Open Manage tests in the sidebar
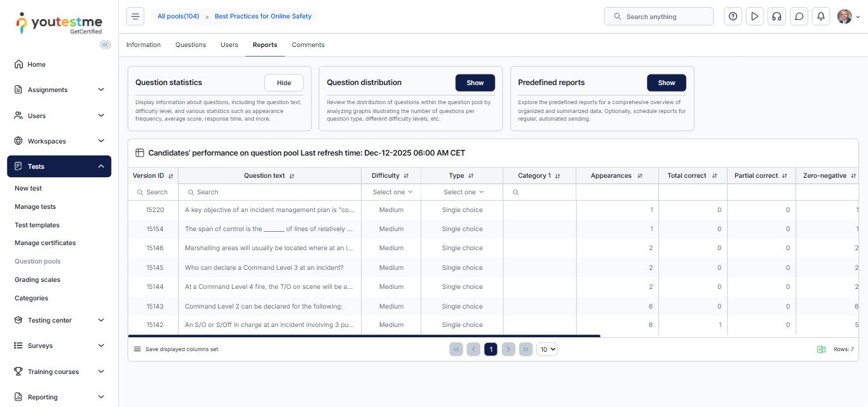 (35, 206)
